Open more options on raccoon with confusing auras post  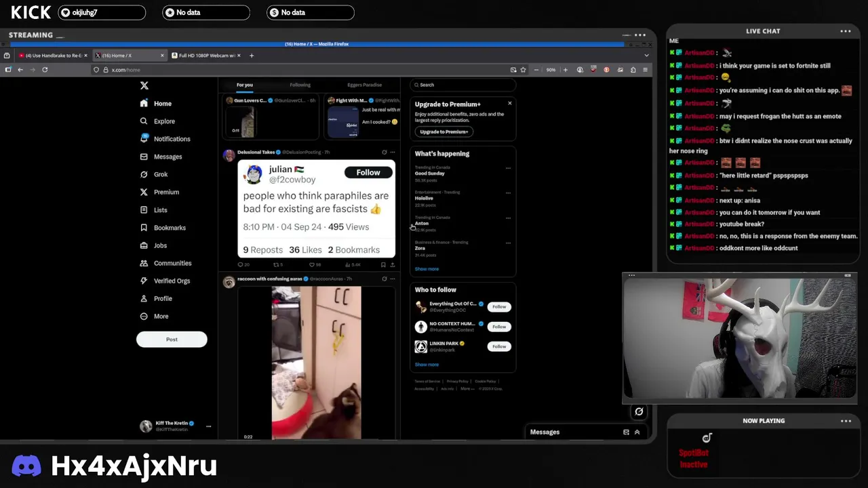[x=392, y=279]
